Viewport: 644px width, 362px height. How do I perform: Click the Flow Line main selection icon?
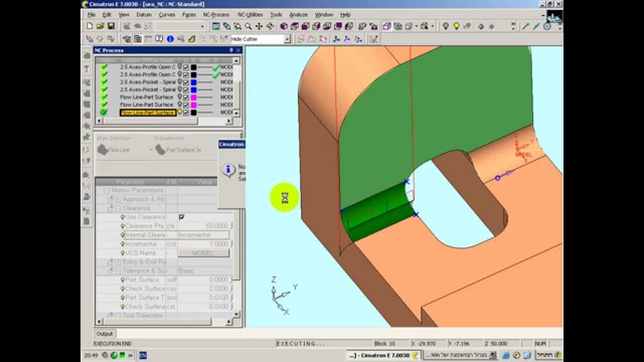pos(102,149)
